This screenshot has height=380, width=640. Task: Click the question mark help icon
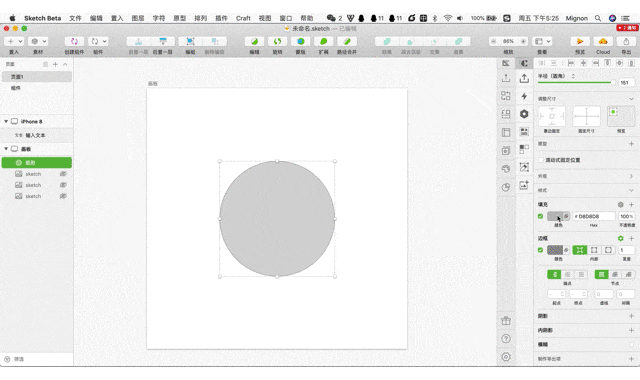[x=506, y=339]
